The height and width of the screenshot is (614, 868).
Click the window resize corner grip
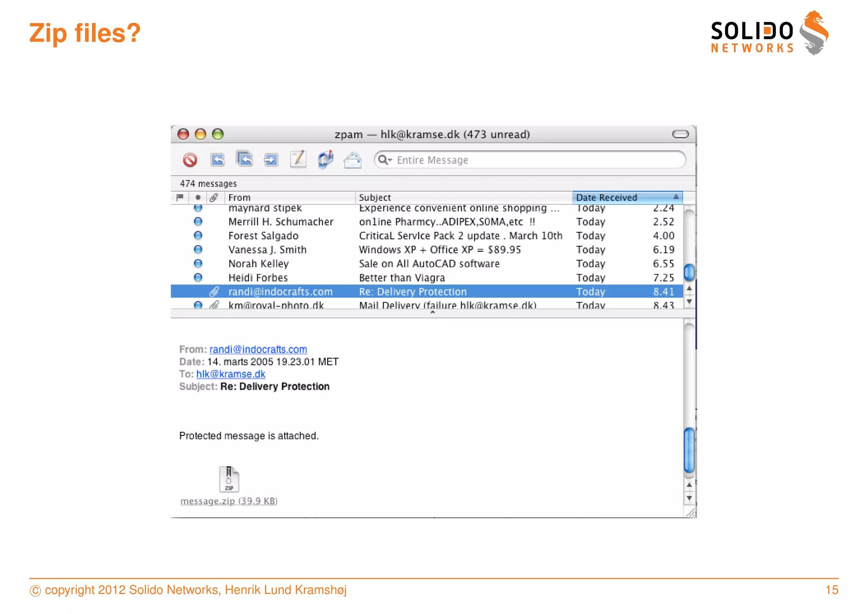pyautogui.click(x=690, y=512)
